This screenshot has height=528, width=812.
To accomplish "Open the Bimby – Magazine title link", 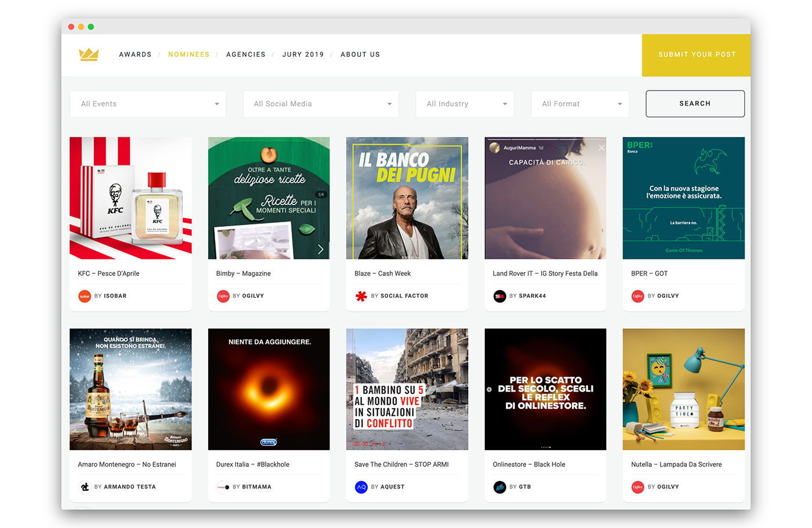I will [244, 274].
